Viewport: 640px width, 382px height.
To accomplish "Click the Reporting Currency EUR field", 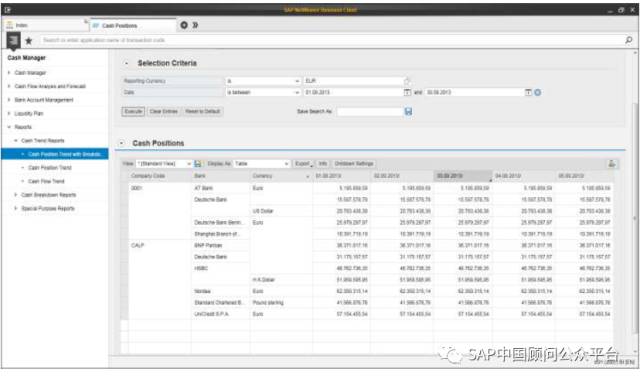I will [353, 81].
